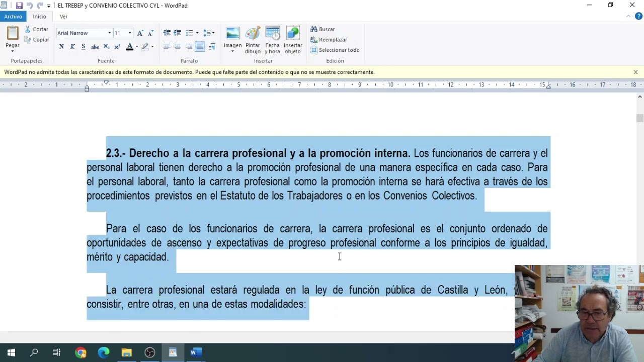Toggle italic formatting
The height and width of the screenshot is (362, 644).
coord(72,46)
